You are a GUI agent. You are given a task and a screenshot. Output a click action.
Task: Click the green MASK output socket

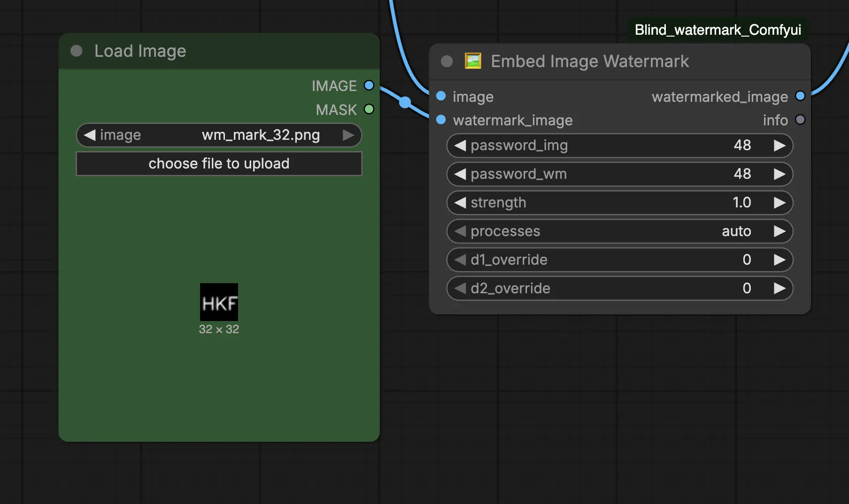tap(369, 109)
